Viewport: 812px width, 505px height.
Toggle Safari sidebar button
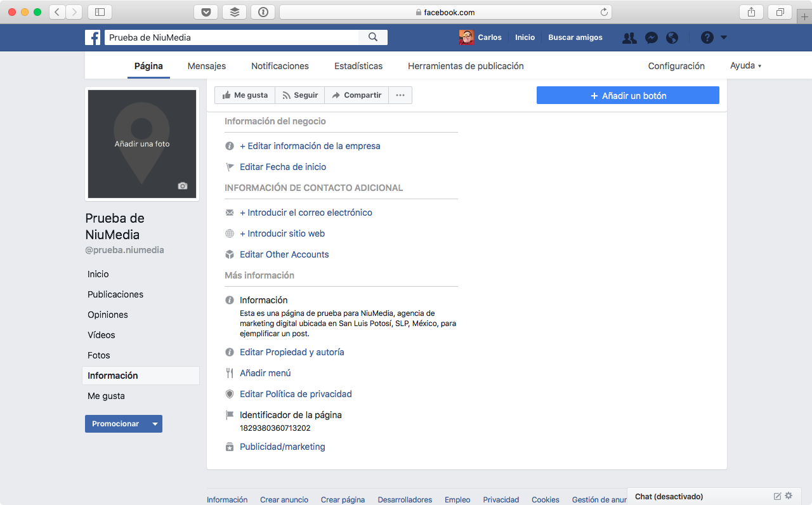[100, 12]
